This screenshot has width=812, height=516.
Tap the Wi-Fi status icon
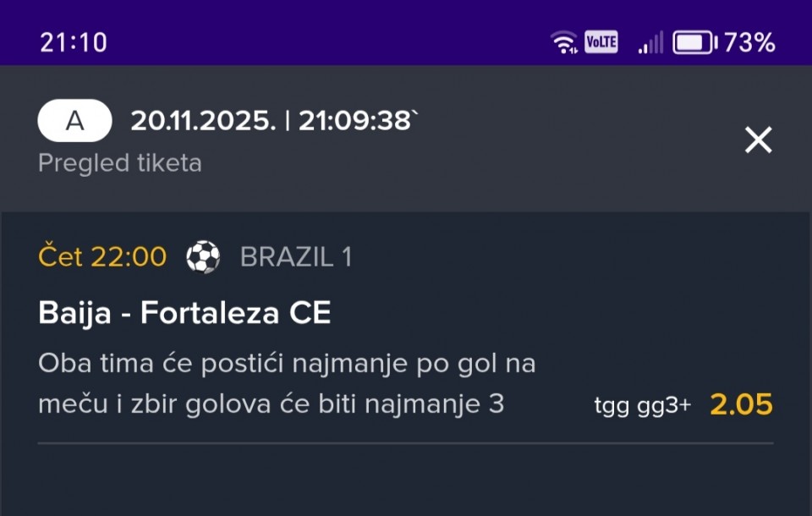[563, 41]
